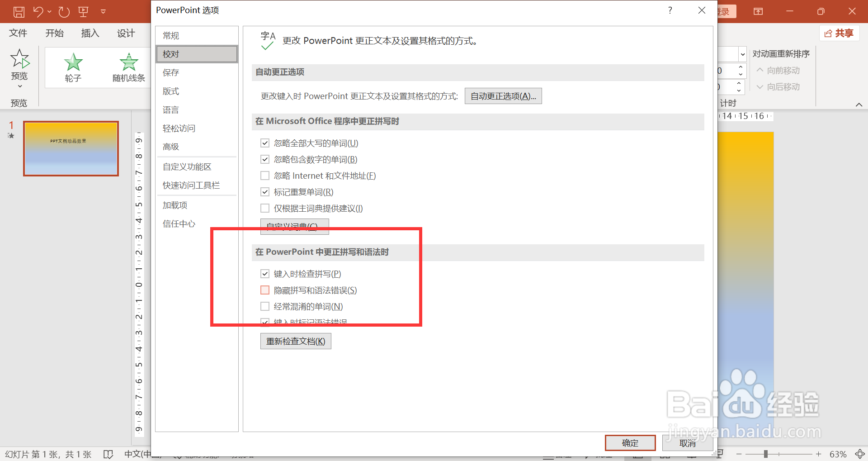
Task: Collapse the ribbon with the chevron
Action: point(859,105)
